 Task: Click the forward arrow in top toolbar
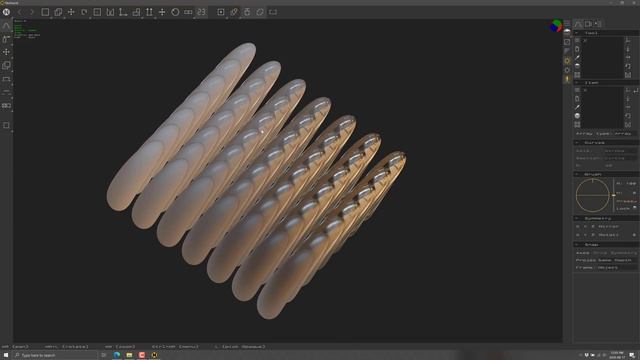[32, 12]
